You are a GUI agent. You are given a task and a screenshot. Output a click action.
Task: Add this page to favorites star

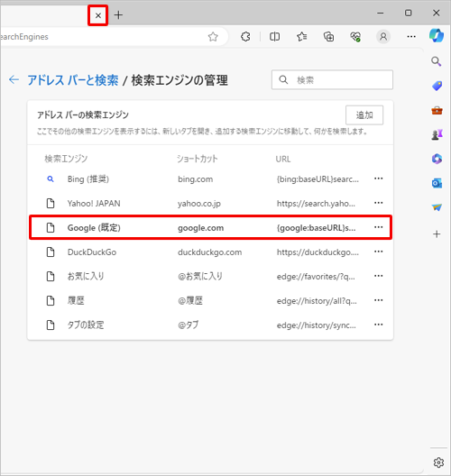[213, 37]
